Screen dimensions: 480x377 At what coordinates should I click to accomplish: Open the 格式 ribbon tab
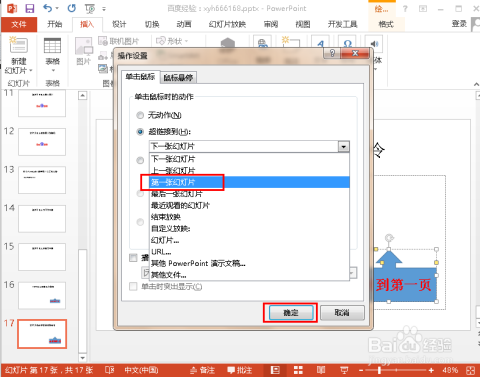386,24
